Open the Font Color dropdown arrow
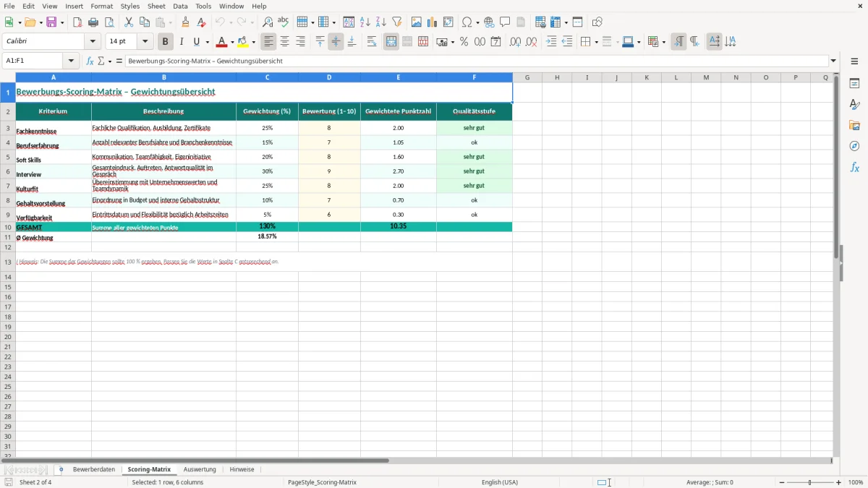This screenshot has width=868, height=488. [231, 43]
